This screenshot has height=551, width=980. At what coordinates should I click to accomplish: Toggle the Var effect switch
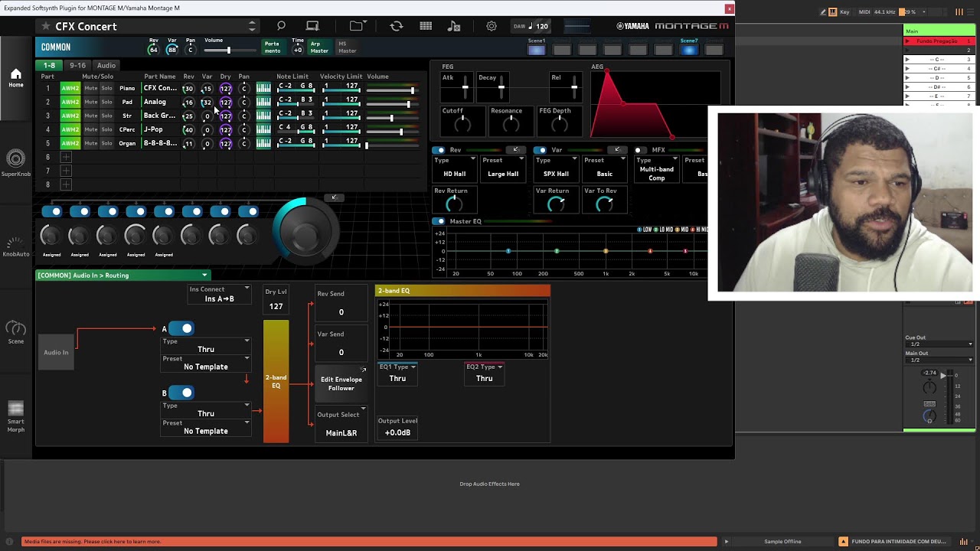(x=540, y=150)
